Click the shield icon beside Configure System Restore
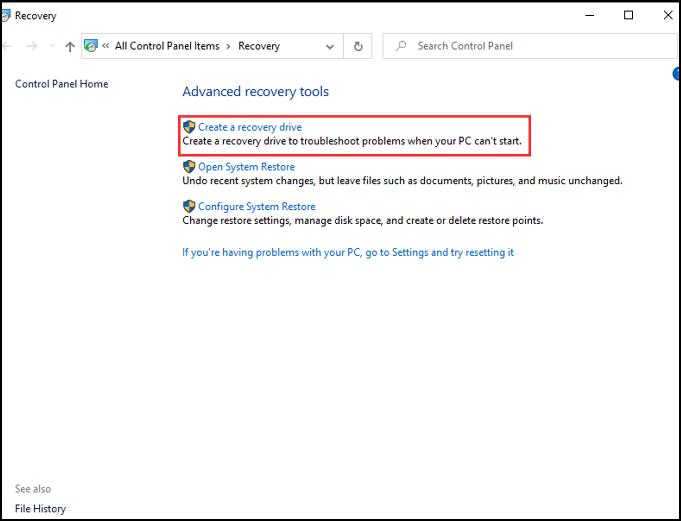681x521 pixels. [x=189, y=206]
